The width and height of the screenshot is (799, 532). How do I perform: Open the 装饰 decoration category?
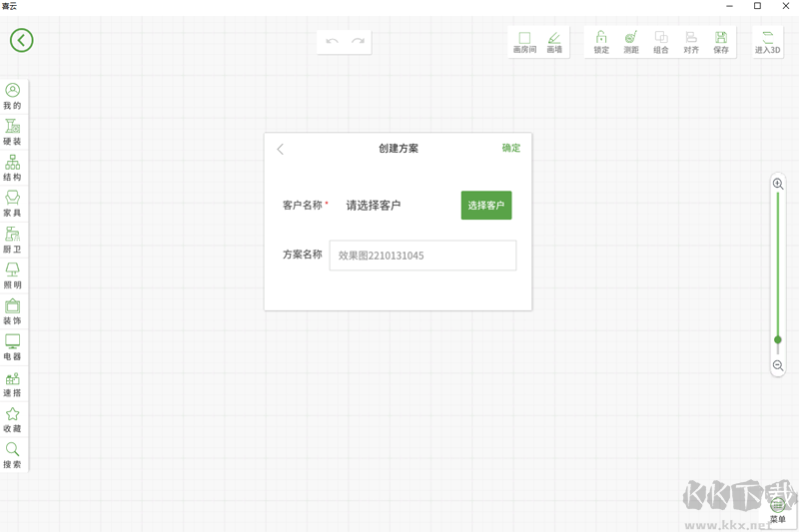(13, 311)
